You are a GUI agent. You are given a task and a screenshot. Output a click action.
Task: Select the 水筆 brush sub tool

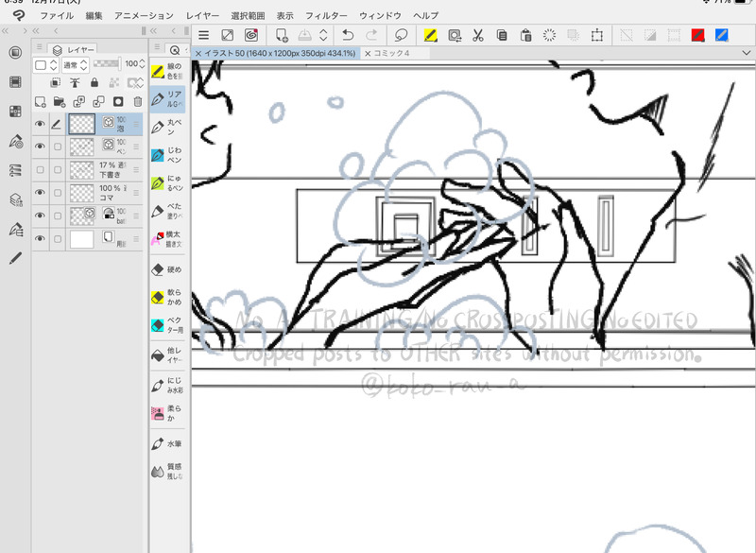click(167, 443)
